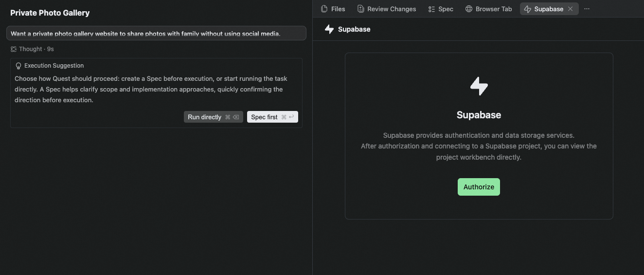Open the Files tab
644x275 pixels.
click(x=333, y=9)
